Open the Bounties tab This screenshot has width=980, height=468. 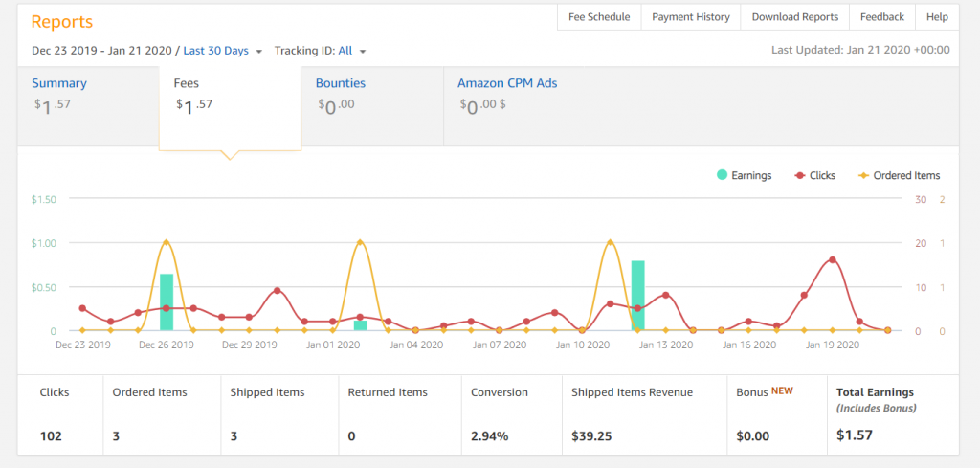tap(341, 83)
